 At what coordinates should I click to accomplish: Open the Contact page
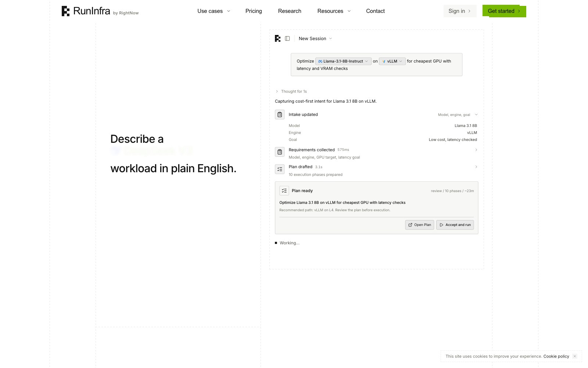click(375, 11)
